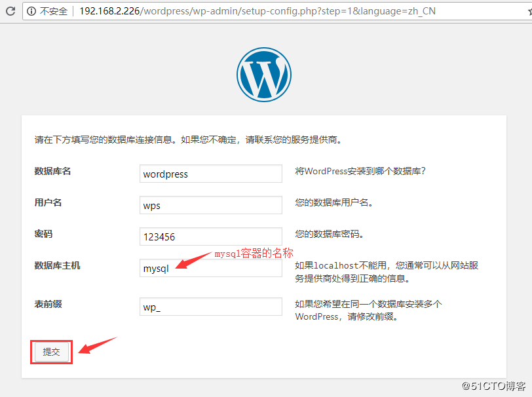Image resolution: width=532 pixels, height=397 pixels.
Task: Edit the table prefix field 'wp_'
Action: (x=211, y=307)
